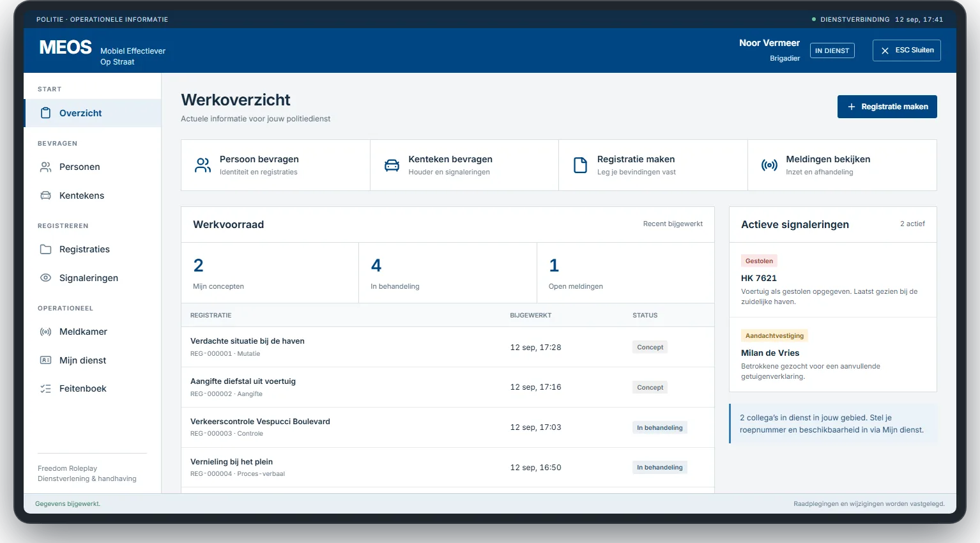This screenshot has width=980, height=543.
Task: Click the Meldkamer broadcast icon in sidebar
Action: [45, 332]
